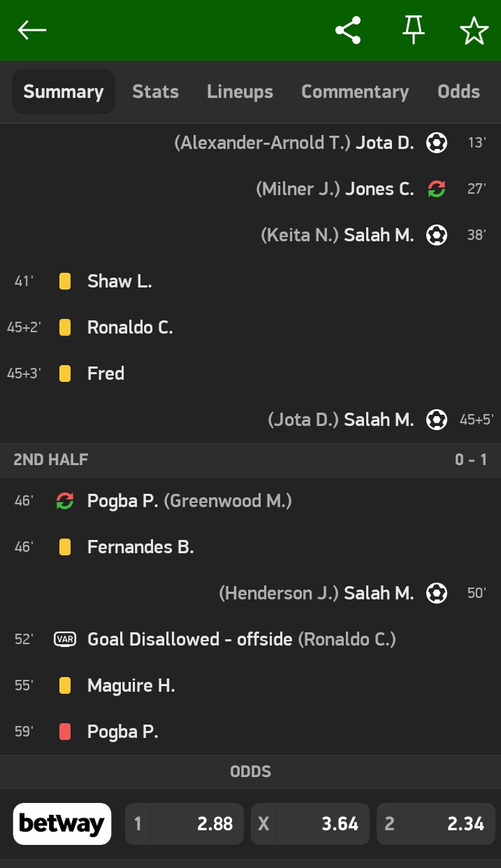Click the yellow card beside Shaw L.

pos(65,281)
